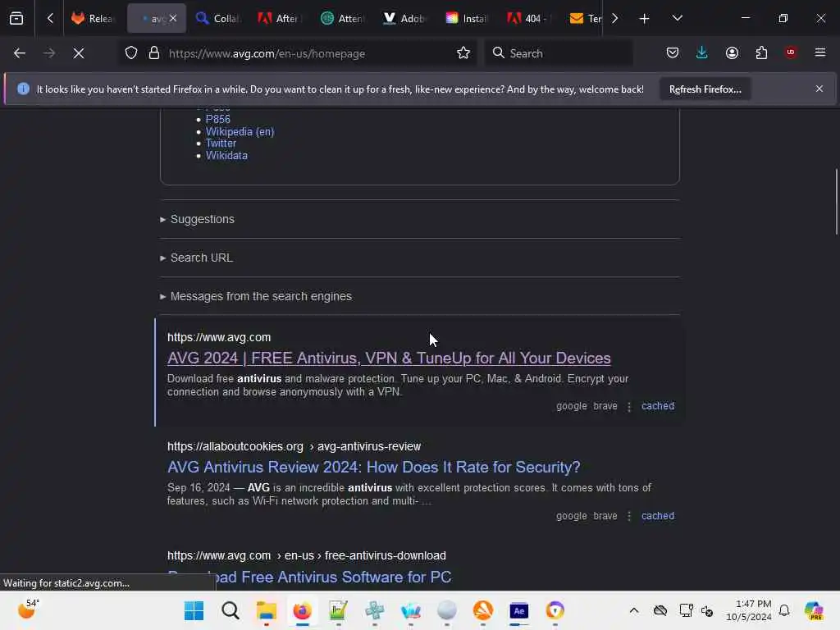
Task: Bookmark this page with star icon
Action: (463, 53)
